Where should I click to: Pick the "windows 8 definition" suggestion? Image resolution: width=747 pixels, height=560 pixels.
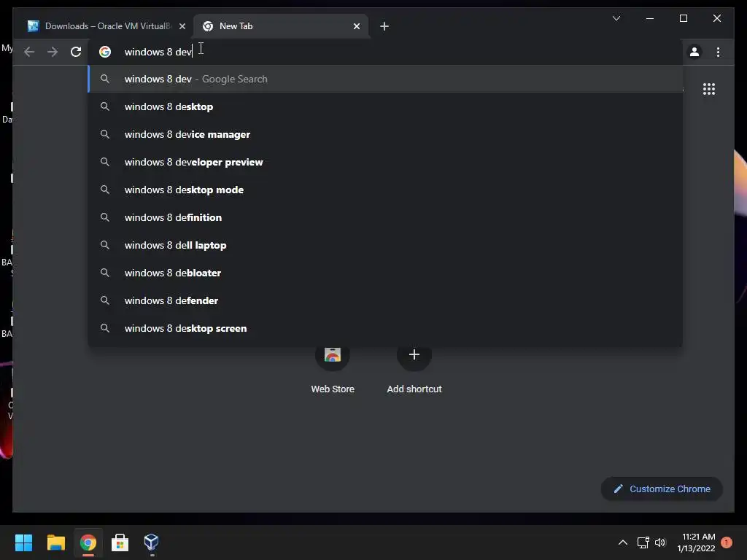tap(385, 217)
